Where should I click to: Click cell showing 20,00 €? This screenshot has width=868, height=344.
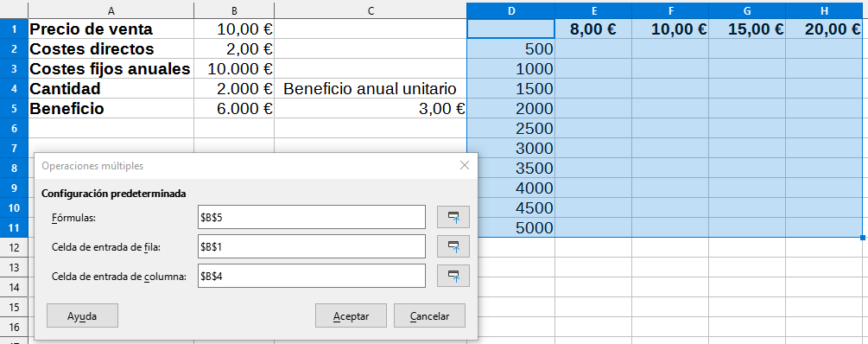pyautogui.click(x=824, y=29)
